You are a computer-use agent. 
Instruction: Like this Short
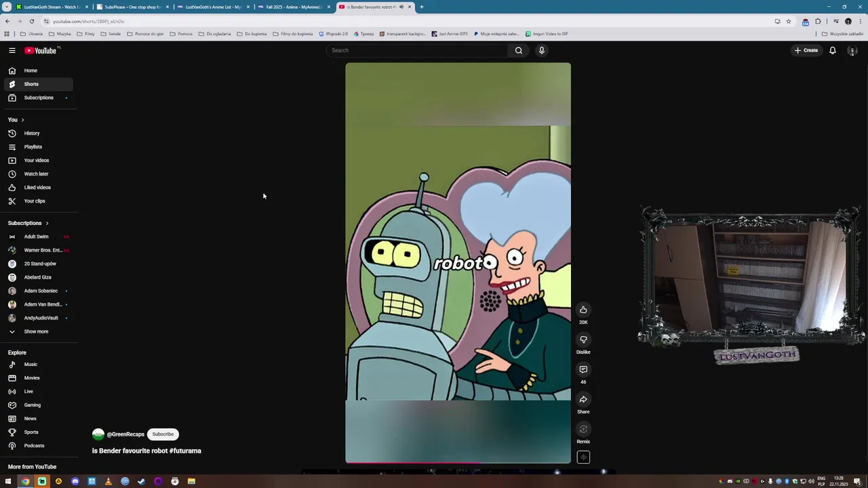pyautogui.click(x=583, y=310)
